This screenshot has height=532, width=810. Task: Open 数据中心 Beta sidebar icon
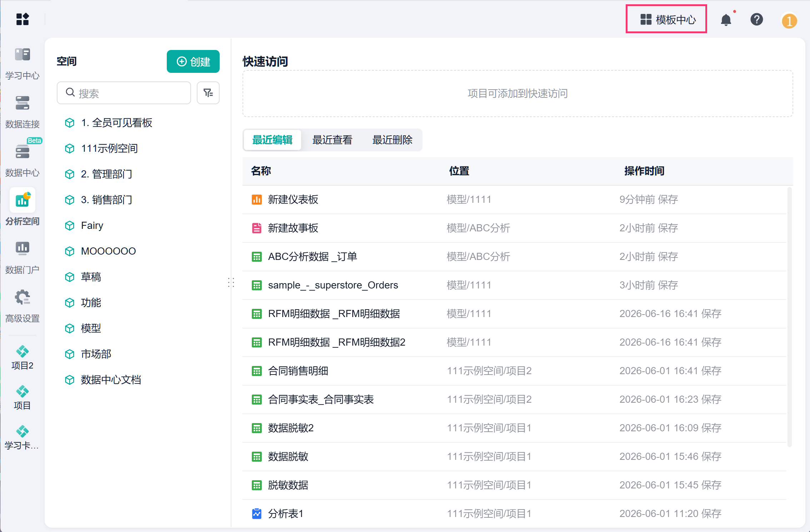[x=22, y=157]
